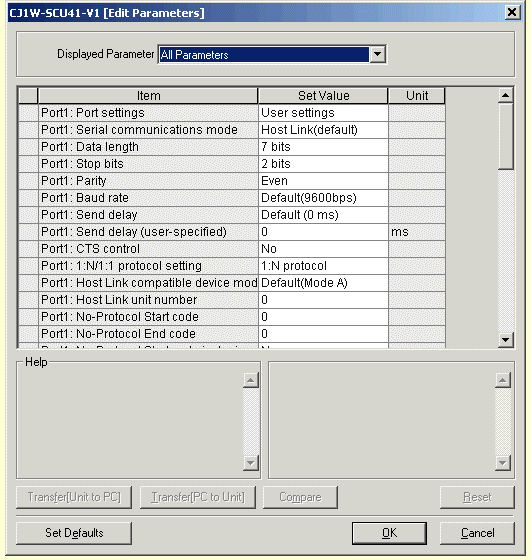The width and height of the screenshot is (531, 560).
Task: Click the row selector beside Port1: Port settings
Action: 28,113
